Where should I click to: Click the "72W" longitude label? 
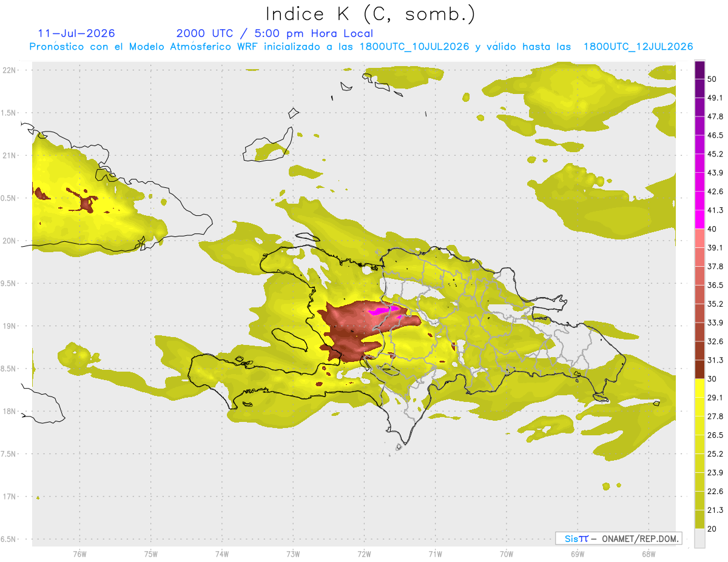[x=364, y=554]
